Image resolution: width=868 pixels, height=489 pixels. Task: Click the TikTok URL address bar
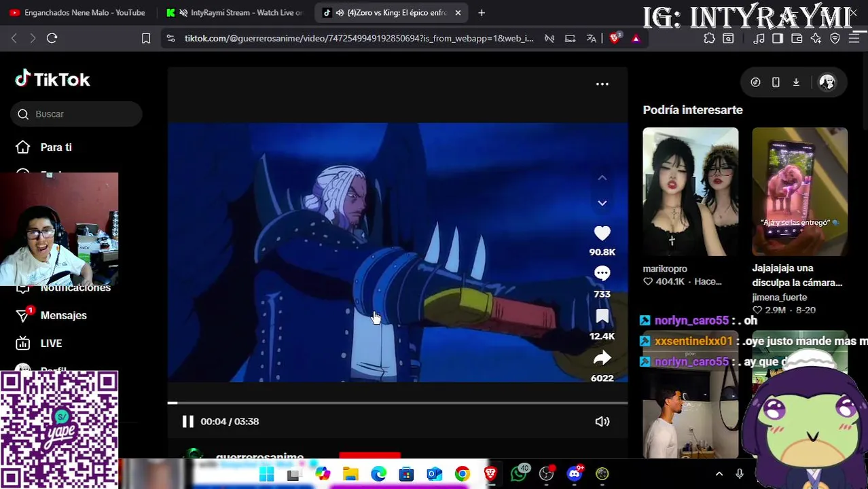pyautogui.click(x=359, y=39)
